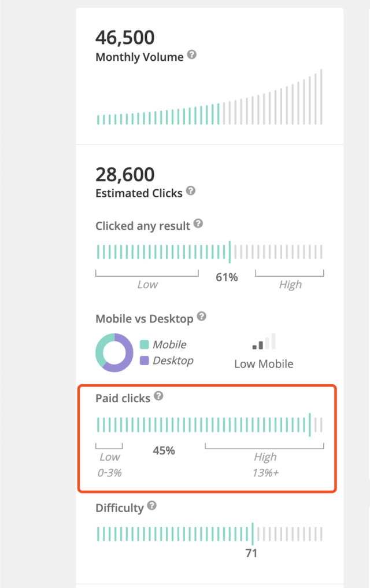Click help icon beside Estimated Clicks
Viewport: 370px width, 588px height.
pyautogui.click(x=191, y=191)
